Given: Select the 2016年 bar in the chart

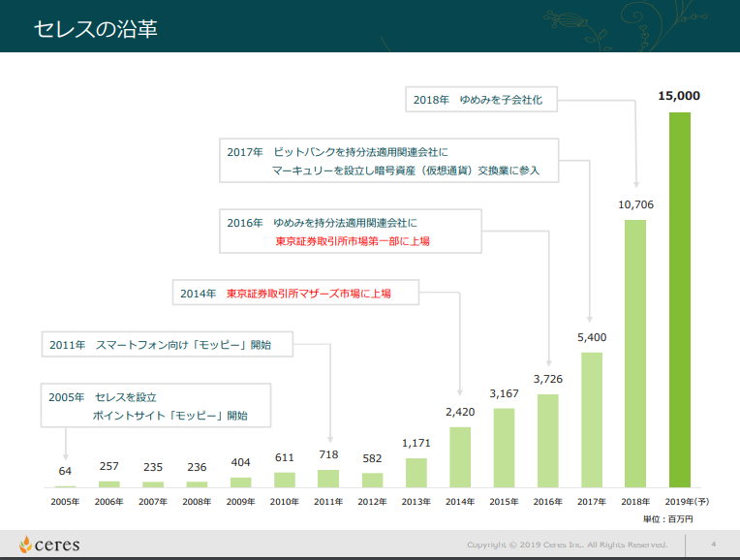Looking at the screenshot, I should point(548,441).
